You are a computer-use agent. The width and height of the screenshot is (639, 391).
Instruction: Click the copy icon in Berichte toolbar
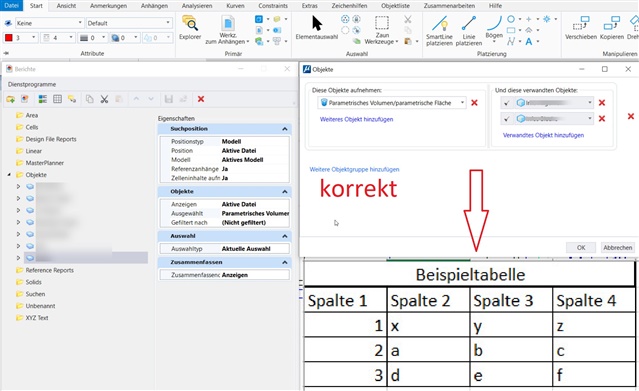(x=89, y=99)
